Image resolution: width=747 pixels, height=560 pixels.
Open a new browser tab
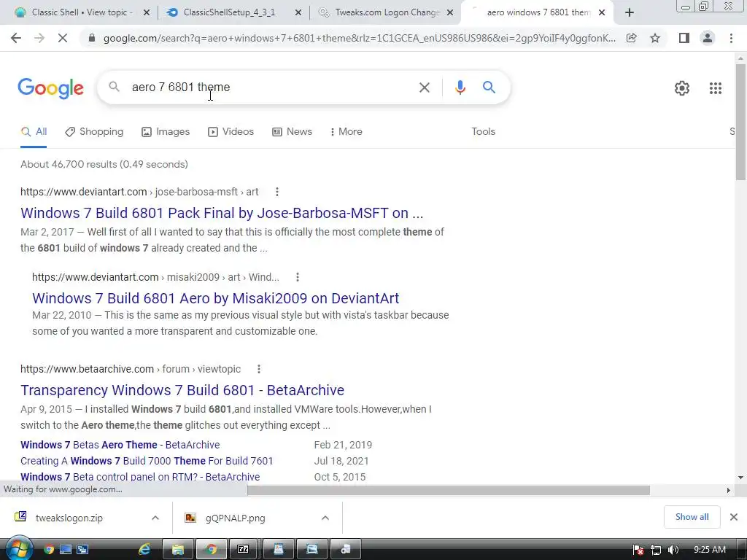pos(630,12)
